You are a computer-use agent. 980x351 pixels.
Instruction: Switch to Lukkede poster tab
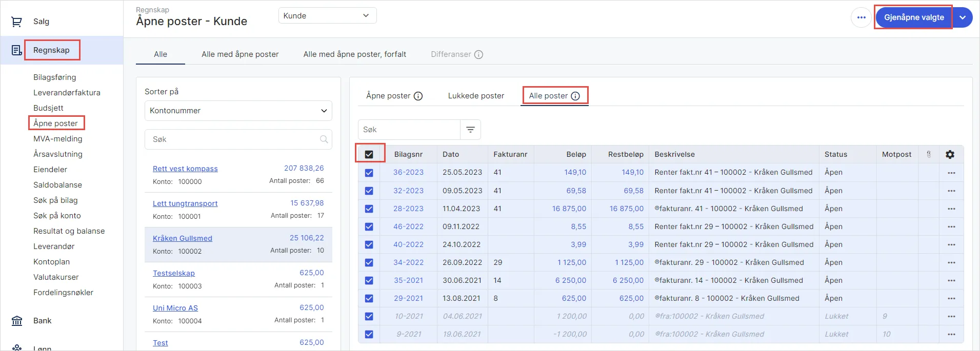click(475, 96)
